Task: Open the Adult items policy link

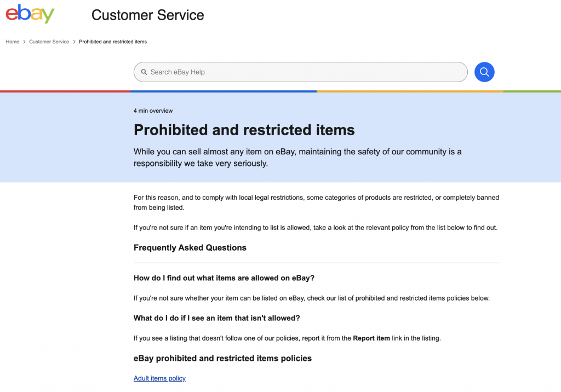Action: [x=159, y=378]
